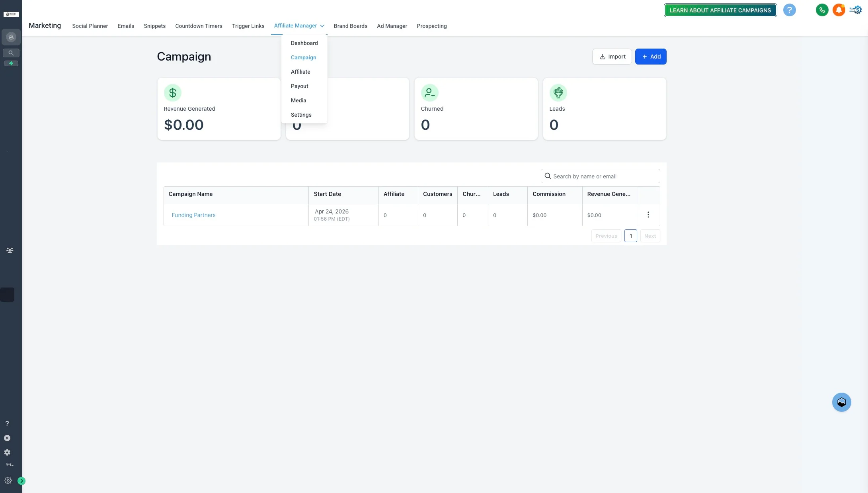Click the Start Date column header
This screenshot has height=493, width=868.
tap(343, 195)
